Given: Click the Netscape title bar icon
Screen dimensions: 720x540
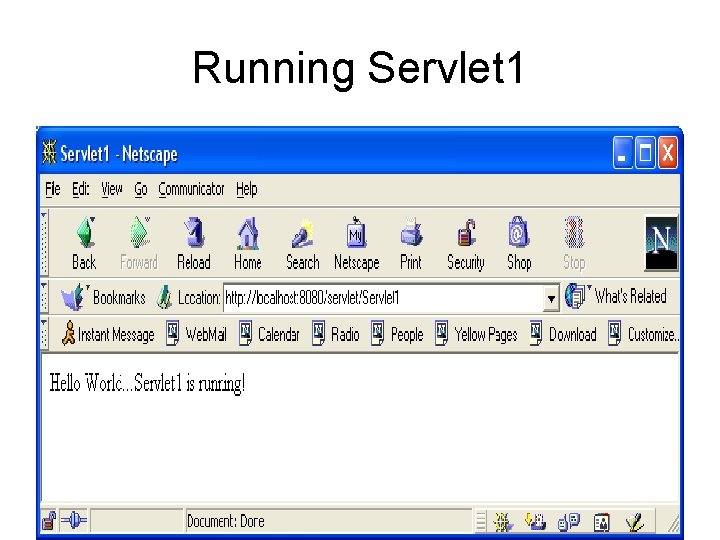Looking at the screenshot, I should (x=49, y=152).
